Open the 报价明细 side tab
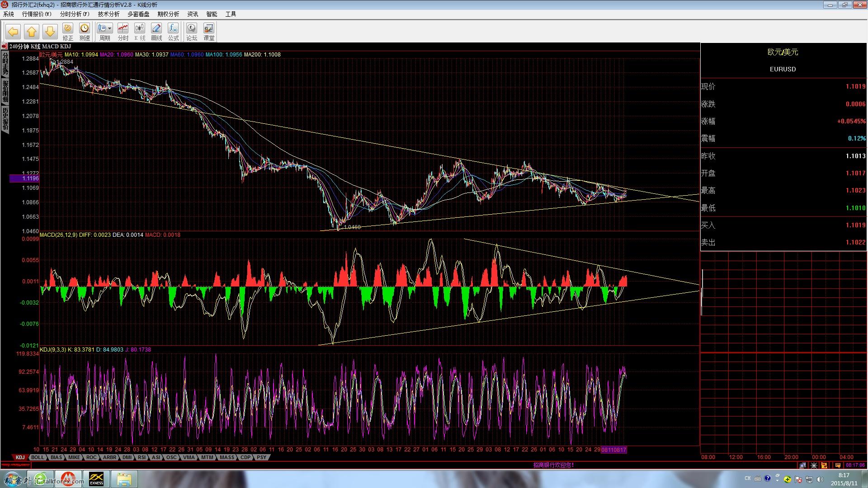This screenshot has width=868, height=488. [5, 92]
